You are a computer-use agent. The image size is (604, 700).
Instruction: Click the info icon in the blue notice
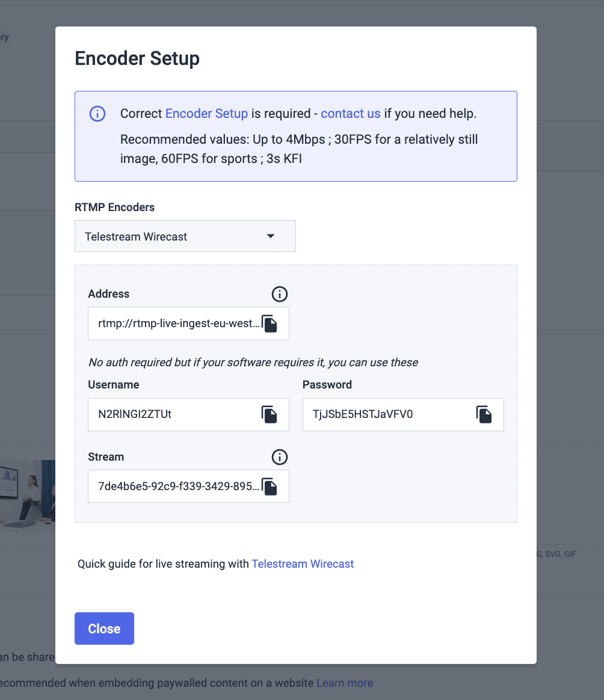[97, 114]
